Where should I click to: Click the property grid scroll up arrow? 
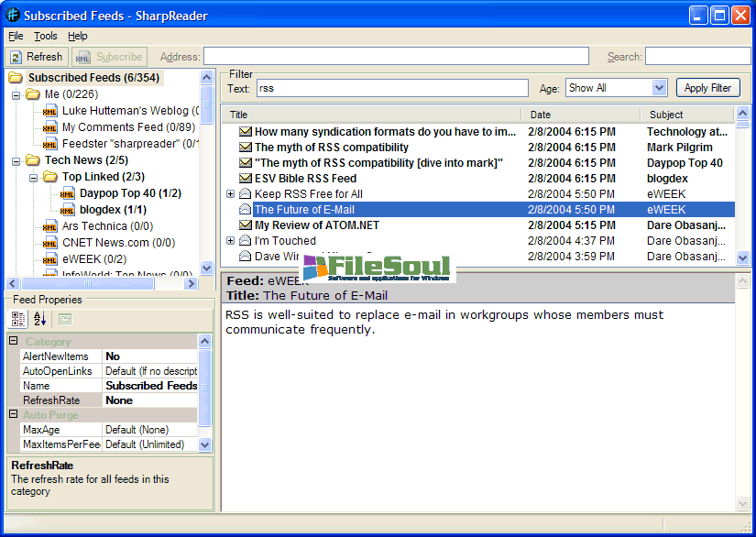click(204, 341)
